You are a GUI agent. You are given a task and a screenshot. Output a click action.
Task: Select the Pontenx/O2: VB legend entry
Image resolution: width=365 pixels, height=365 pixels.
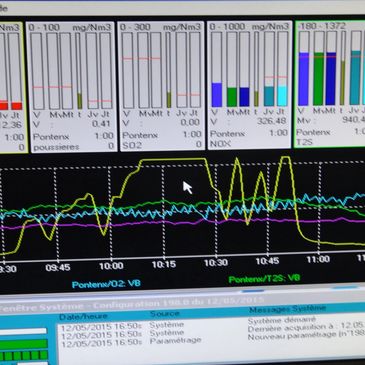click(x=106, y=284)
